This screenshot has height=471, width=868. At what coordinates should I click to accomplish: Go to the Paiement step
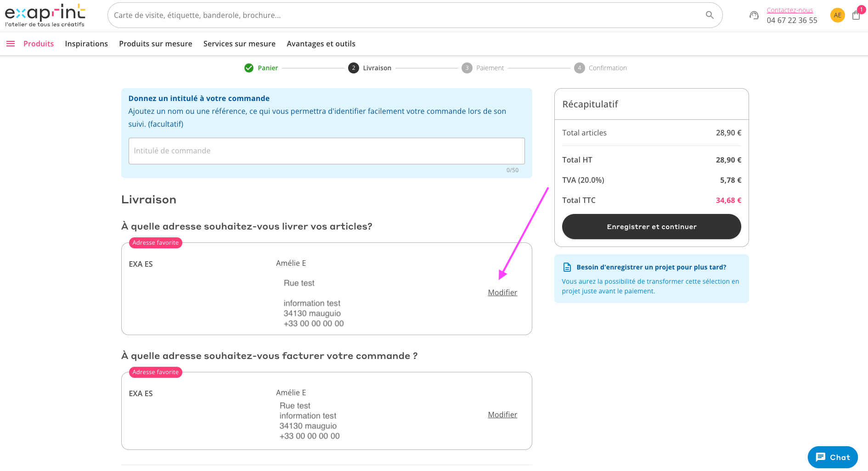tap(483, 68)
